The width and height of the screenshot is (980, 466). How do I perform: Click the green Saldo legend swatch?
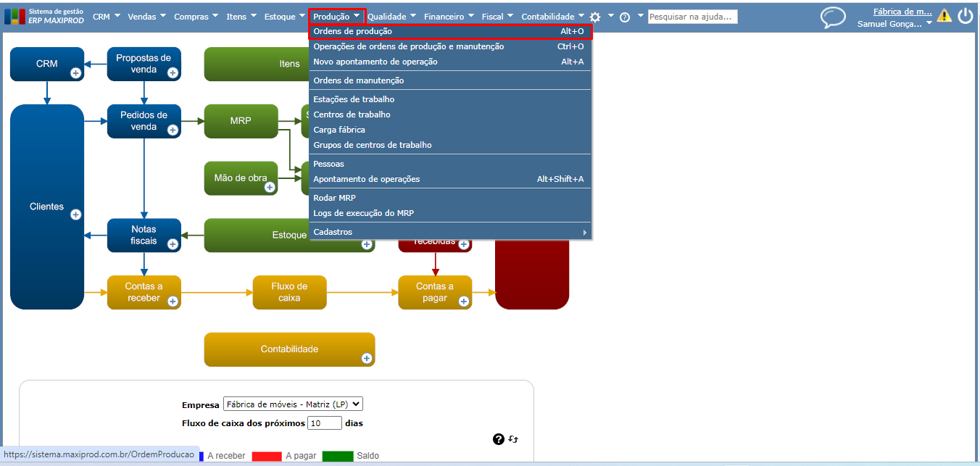tap(338, 456)
